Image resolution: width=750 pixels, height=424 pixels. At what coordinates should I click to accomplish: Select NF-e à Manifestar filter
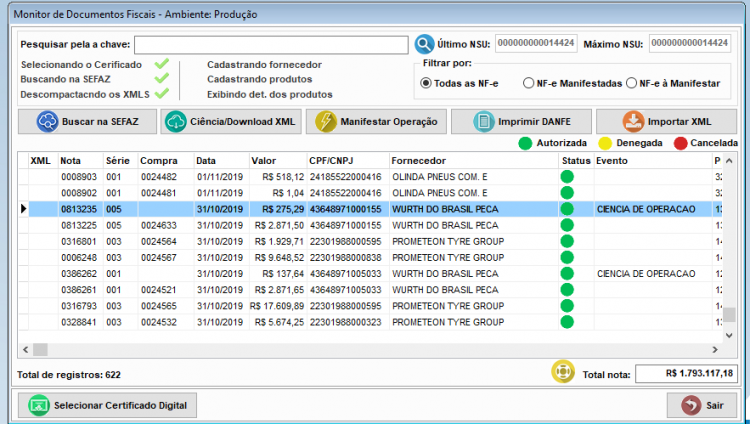(631, 83)
